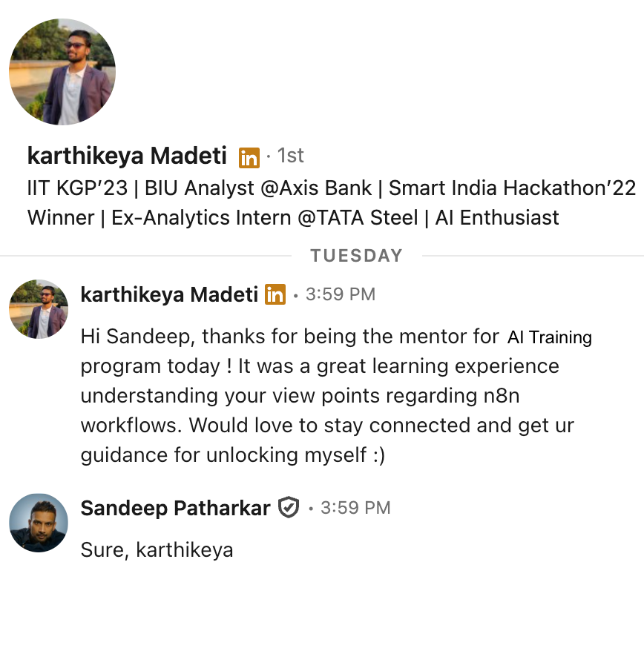This screenshot has height=648, width=644.
Task: Click the verified shield badge beside Sandeep Patharkar
Action: (x=289, y=507)
